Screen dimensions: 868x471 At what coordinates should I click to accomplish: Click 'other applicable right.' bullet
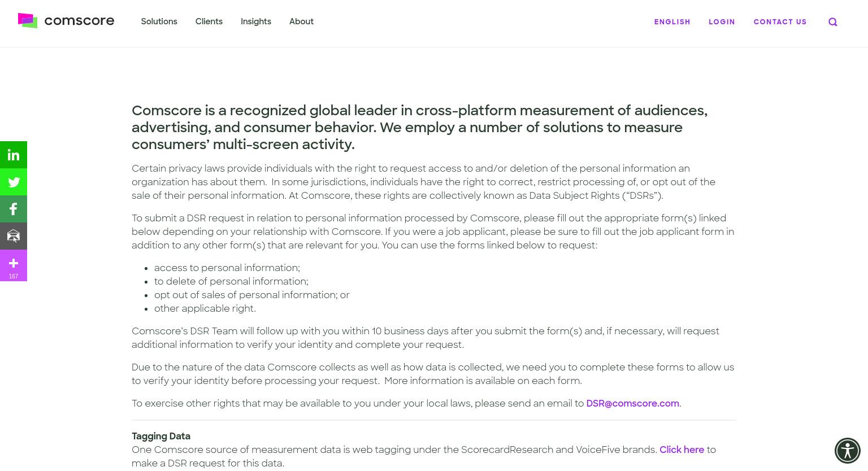pos(205,308)
